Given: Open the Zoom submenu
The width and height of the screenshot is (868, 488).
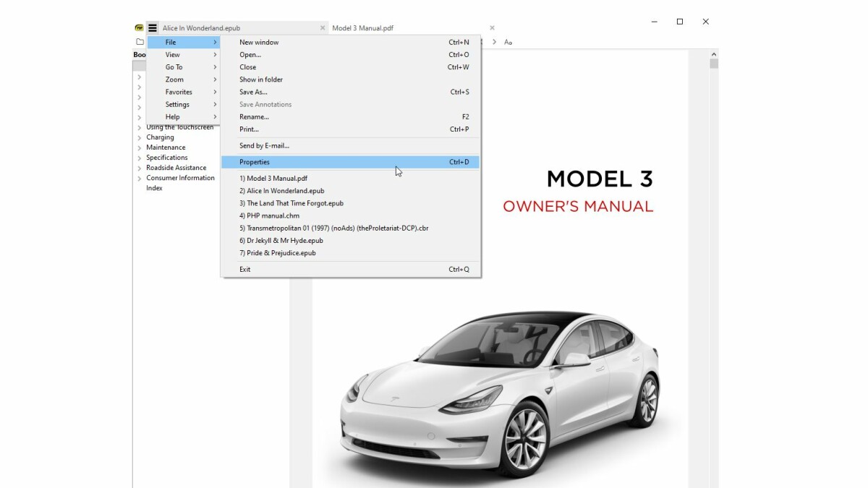Looking at the screenshot, I should point(183,80).
